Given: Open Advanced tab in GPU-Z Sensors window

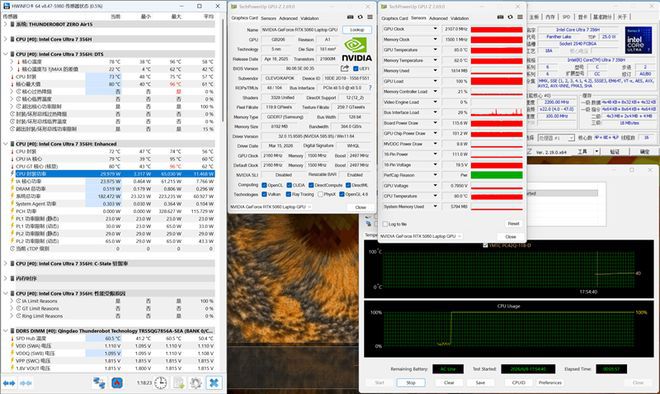Looking at the screenshot, I should [438, 19].
